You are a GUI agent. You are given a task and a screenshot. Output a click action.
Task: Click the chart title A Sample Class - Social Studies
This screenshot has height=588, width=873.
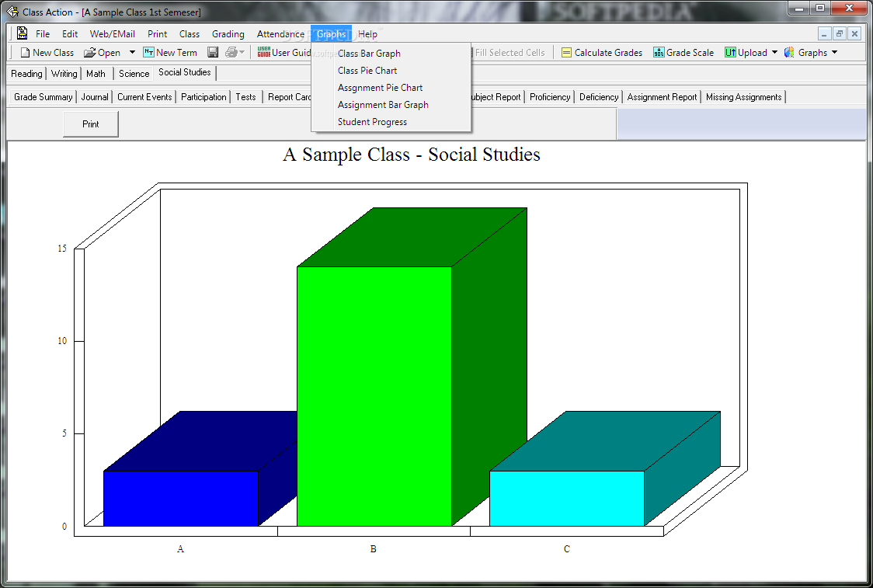(x=412, y=155)
